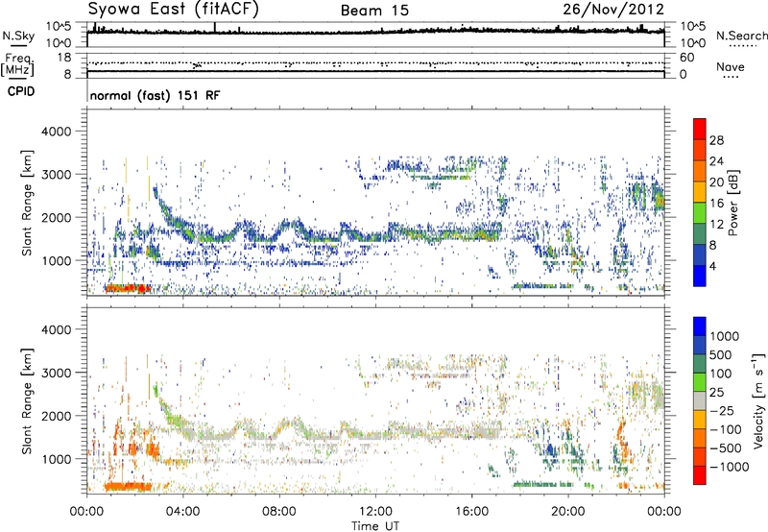Click the 'Syowa East (fitACF)' title
The image size is (768, 532).
[174, 10]
